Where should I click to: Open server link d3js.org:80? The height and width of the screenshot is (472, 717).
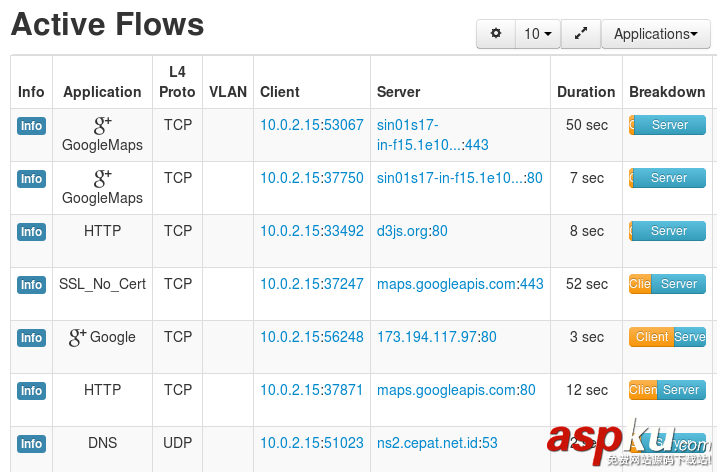pos(412,231)
